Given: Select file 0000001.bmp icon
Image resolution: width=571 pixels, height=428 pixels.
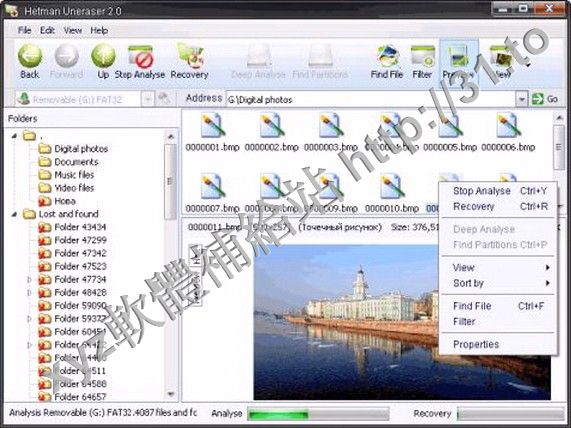Looking at the screenshot, I should [212, 126].
